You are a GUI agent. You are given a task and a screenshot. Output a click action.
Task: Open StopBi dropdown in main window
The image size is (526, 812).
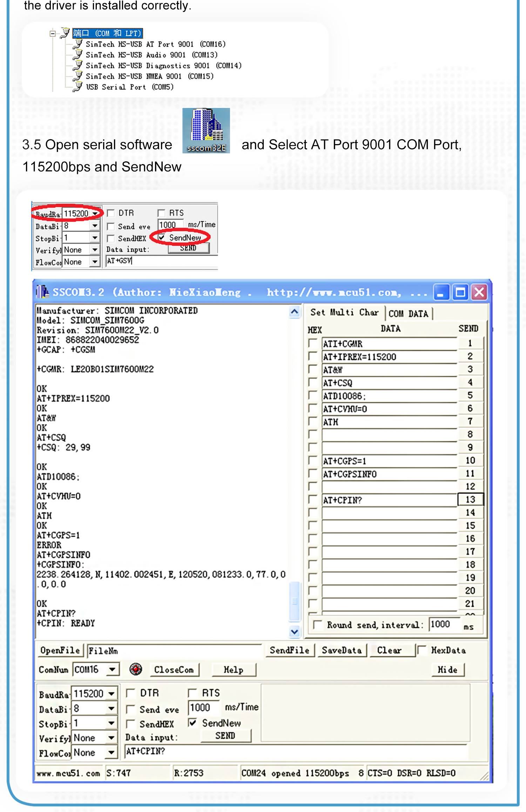coord(111,723)
